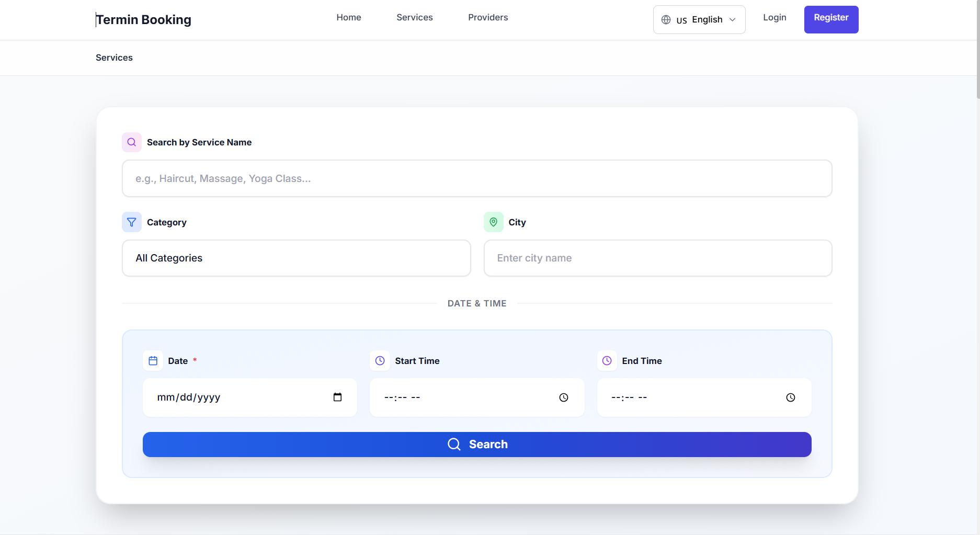Click the magnifier icon beside Search by Service Name

point(132,142)
